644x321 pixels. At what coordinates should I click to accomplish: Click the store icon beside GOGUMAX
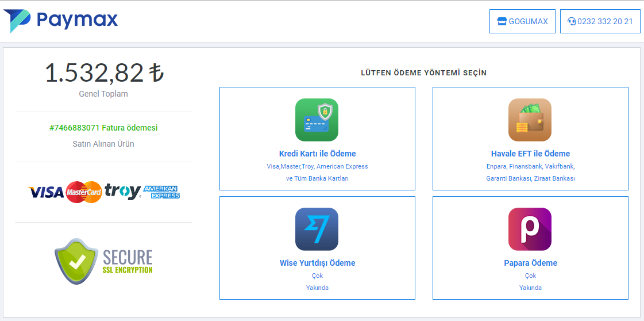(502, 21)
